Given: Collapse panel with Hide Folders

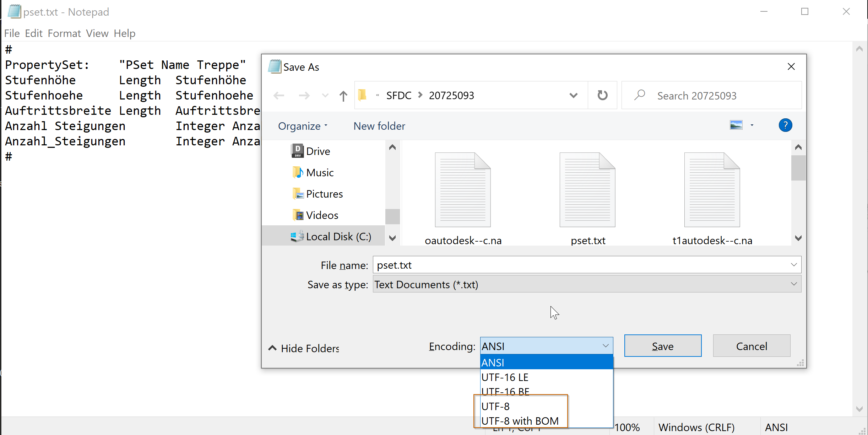Looking at the screenshot, I should [304, 348].
